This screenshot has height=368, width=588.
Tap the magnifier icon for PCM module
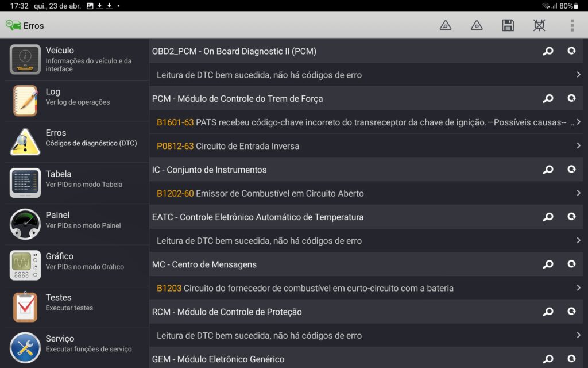pyautogui.click(x=548, y=99)
